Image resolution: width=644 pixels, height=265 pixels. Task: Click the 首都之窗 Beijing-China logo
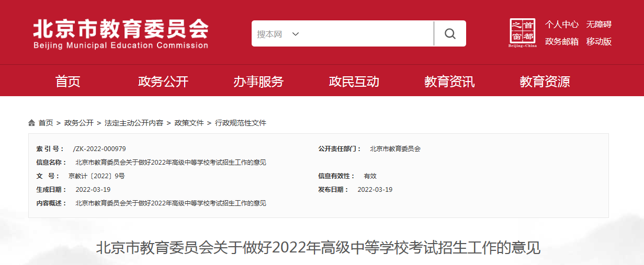pos(523,32)
